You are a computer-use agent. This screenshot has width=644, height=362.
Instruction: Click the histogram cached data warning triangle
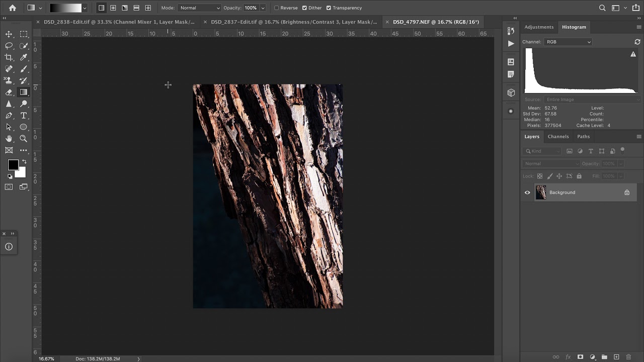(633, 54)
